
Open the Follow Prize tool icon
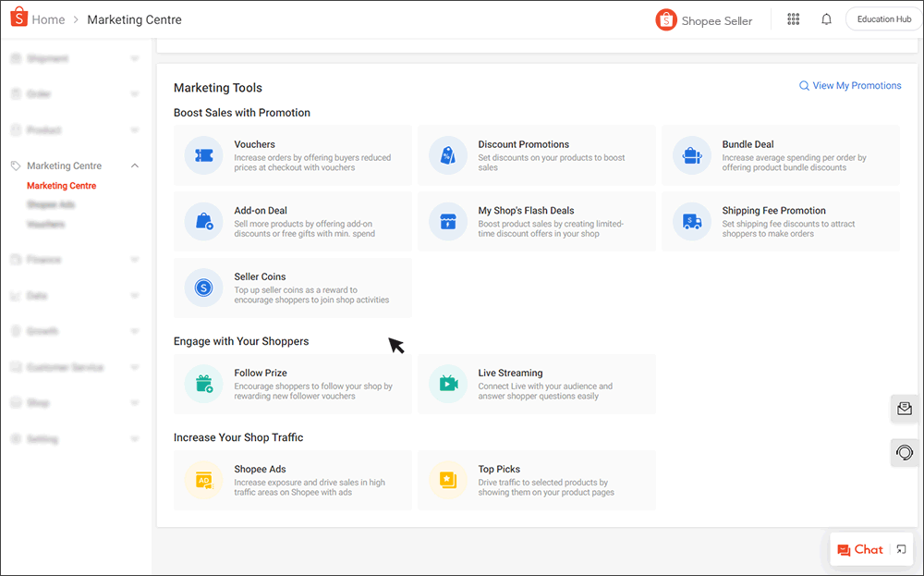[203, 384]
